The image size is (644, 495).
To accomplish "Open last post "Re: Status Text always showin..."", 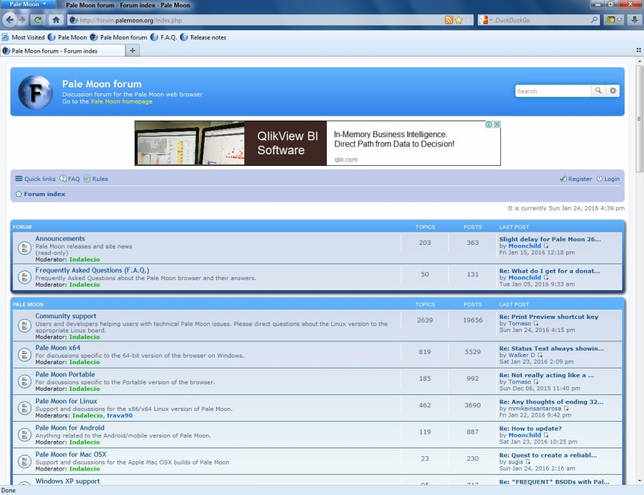I will [552, 348].
